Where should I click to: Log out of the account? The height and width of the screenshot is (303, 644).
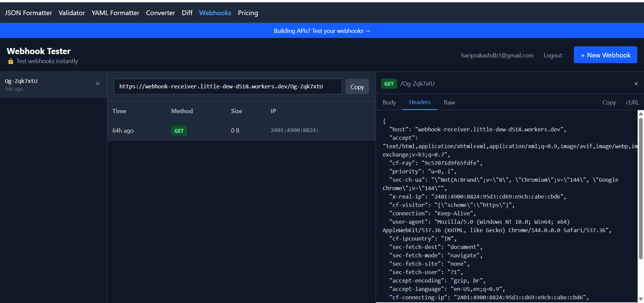tap(553, 55)
